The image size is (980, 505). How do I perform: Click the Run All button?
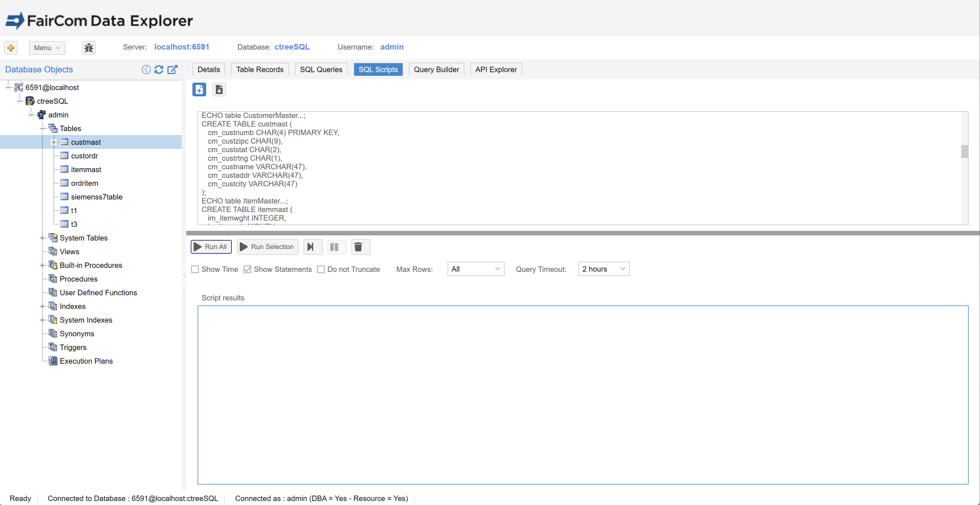tap(211, 247)
